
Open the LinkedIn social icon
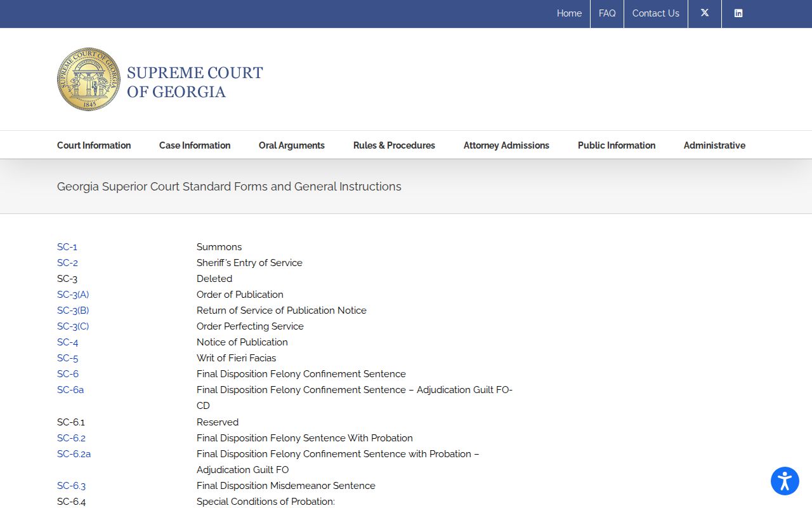pyautogui.click(x=738, y=13)
